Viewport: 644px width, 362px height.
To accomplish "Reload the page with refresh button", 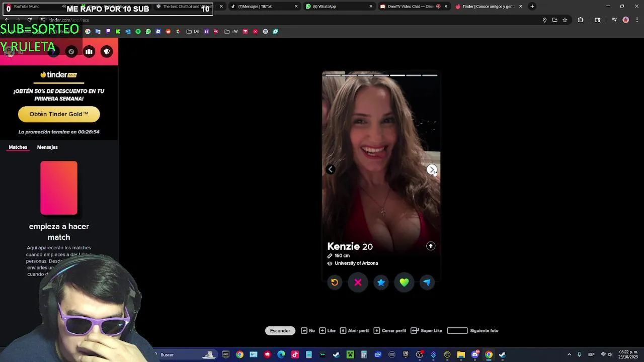I will coord(30,20).
